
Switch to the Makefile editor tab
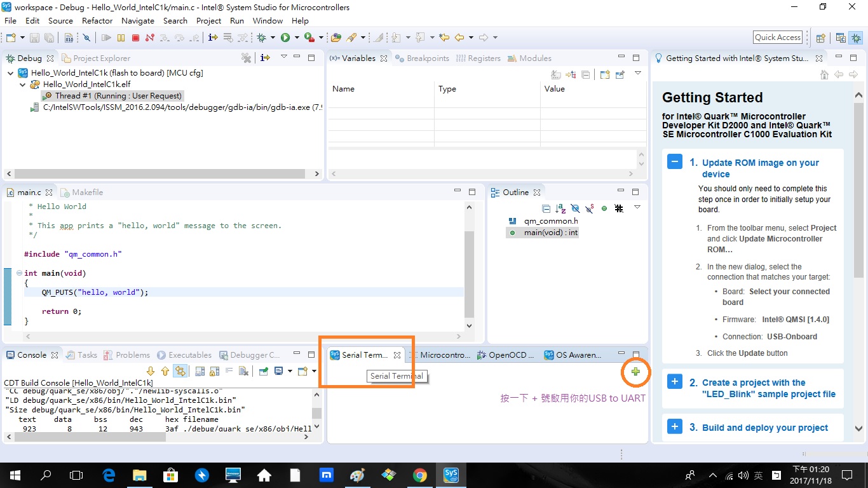point(82,192)
